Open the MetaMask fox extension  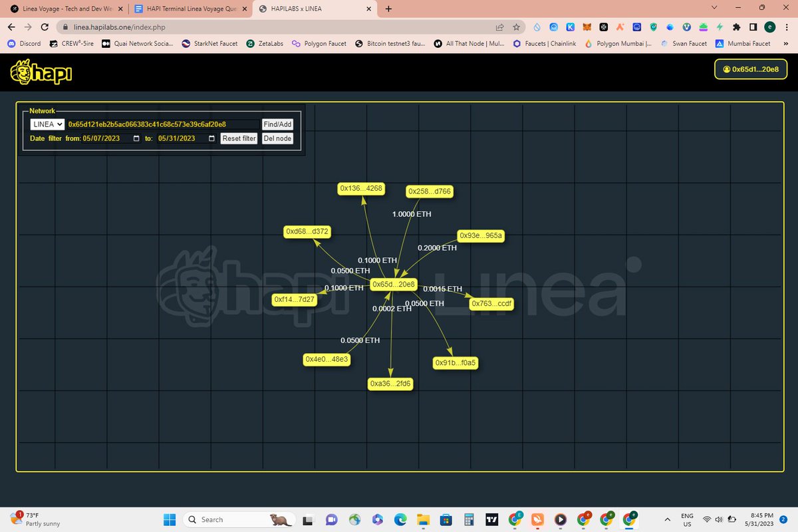(587, 27)
